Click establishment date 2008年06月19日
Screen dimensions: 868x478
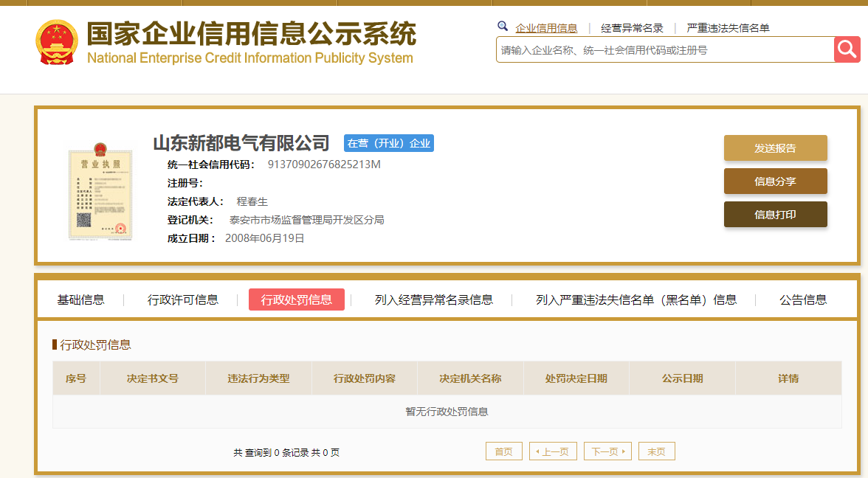pyautogui.click(x=264, y=238)
